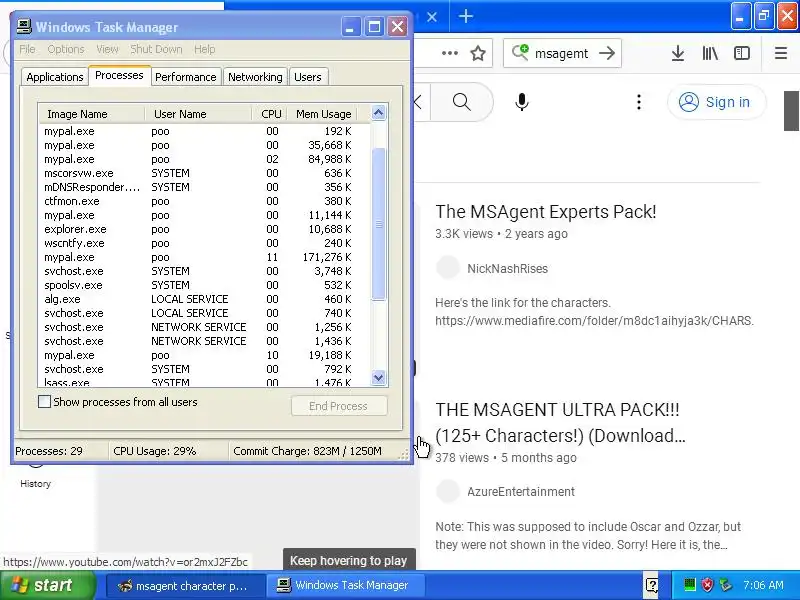
Task: Click the msagemt search input field
Action: (561, 53)
